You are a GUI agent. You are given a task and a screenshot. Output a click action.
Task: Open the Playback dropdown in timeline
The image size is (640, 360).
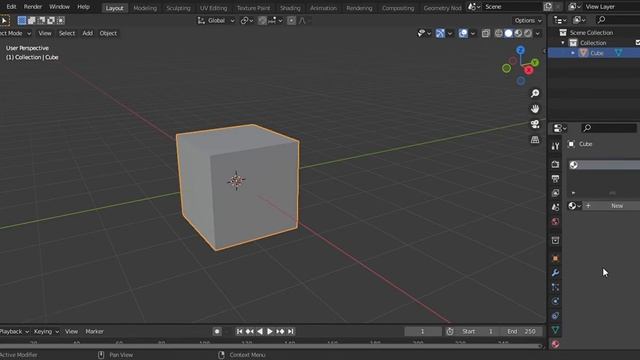(14, 331)
